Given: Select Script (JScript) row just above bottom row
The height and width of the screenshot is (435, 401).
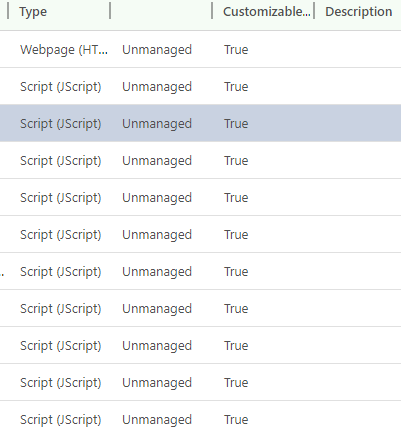Looking at the screenshot, I should 200,383.
